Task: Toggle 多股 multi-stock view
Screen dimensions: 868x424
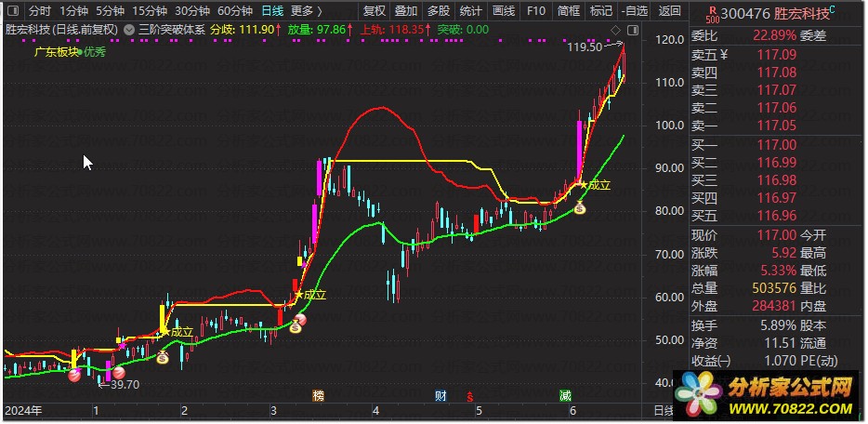Action: point(439,10)
